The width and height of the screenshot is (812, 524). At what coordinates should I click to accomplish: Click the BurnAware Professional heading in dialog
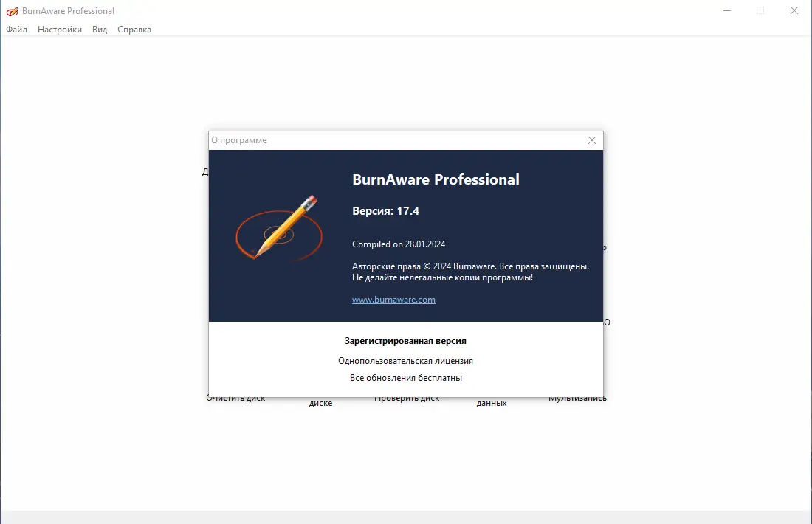(x=436, y=179)
